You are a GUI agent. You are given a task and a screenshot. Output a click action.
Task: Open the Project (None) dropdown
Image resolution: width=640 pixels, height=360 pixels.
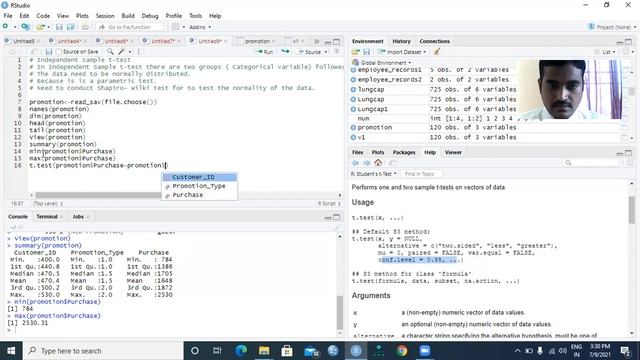point(612,27)
